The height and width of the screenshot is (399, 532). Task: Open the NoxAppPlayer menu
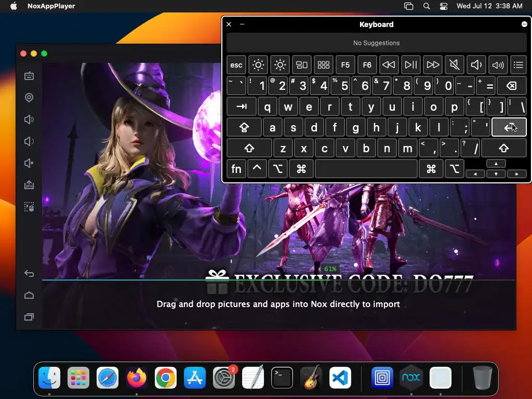(51, 6)
